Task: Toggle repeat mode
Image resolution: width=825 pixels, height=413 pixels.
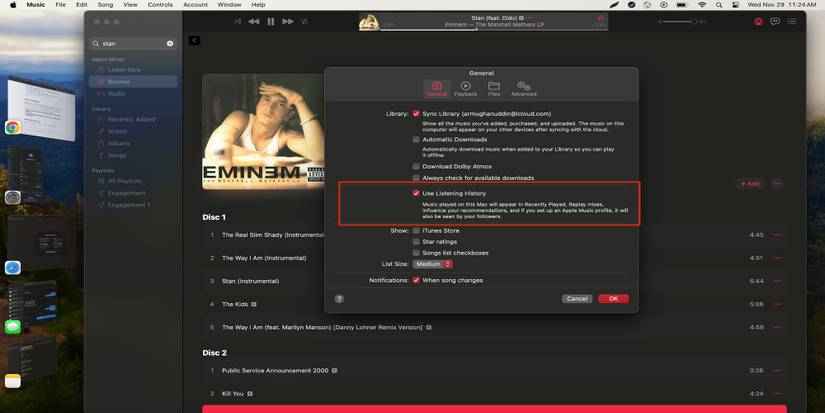Action: tap(304, 22)
